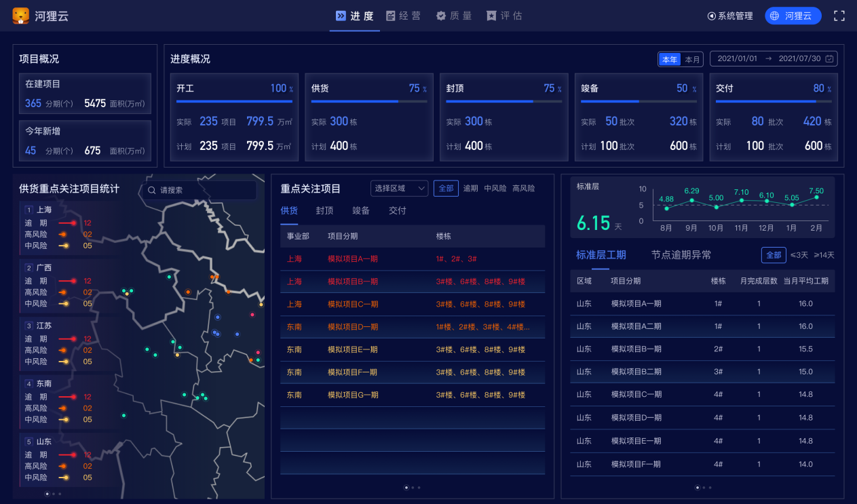Image resolution: width=857 pixels, height=504 pixels.
Task: Click the 开工 100% progress bar
Action: point(234,102)
